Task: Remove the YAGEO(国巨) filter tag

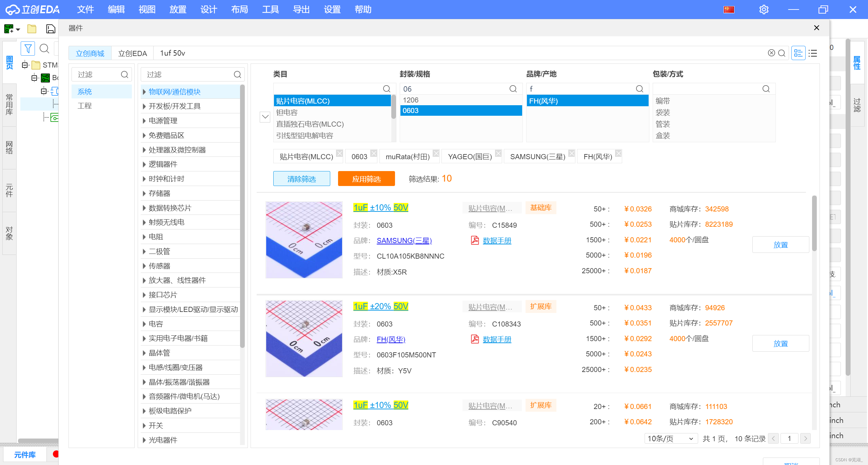Action: point(498,153)
